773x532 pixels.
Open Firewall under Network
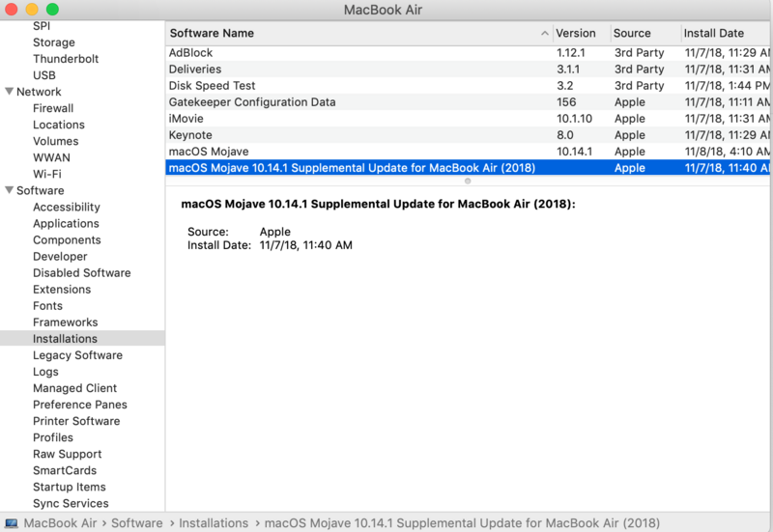click(53, 108)
